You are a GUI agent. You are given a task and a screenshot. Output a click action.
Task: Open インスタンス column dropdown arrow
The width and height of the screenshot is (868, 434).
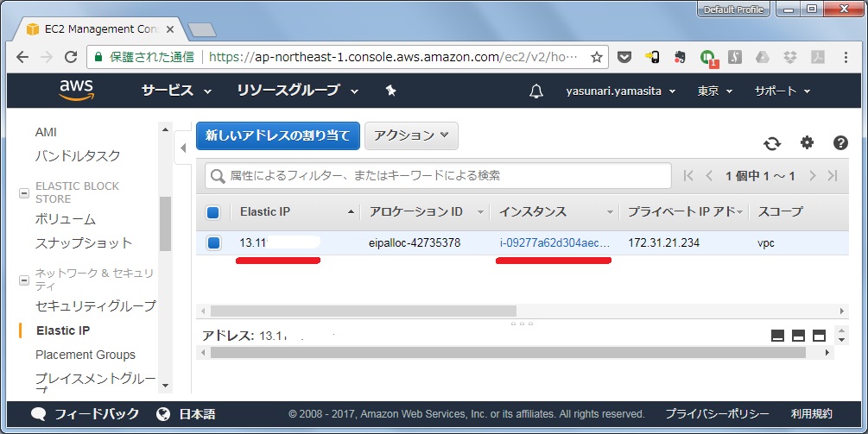pyautogui.click(x=610, y=212)
